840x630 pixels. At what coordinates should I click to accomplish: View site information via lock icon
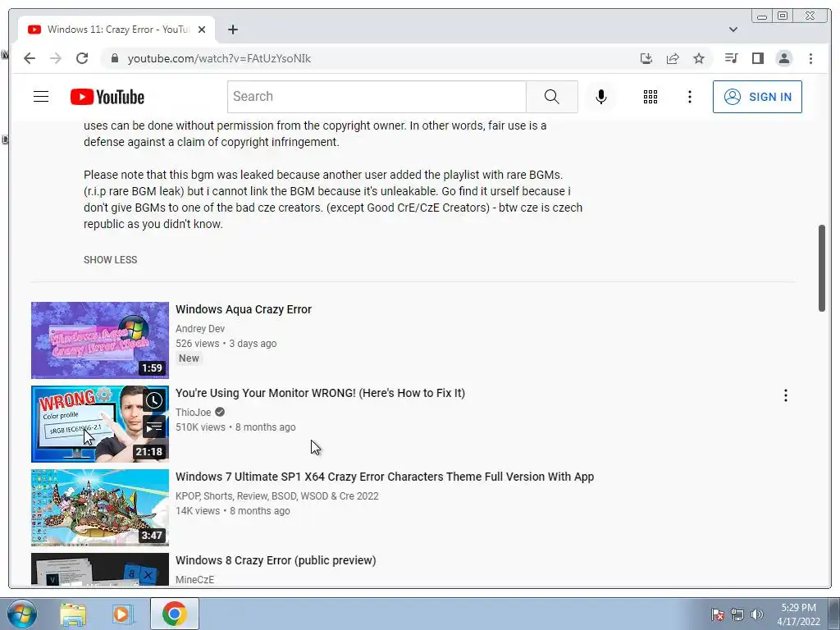click(114, 58)
